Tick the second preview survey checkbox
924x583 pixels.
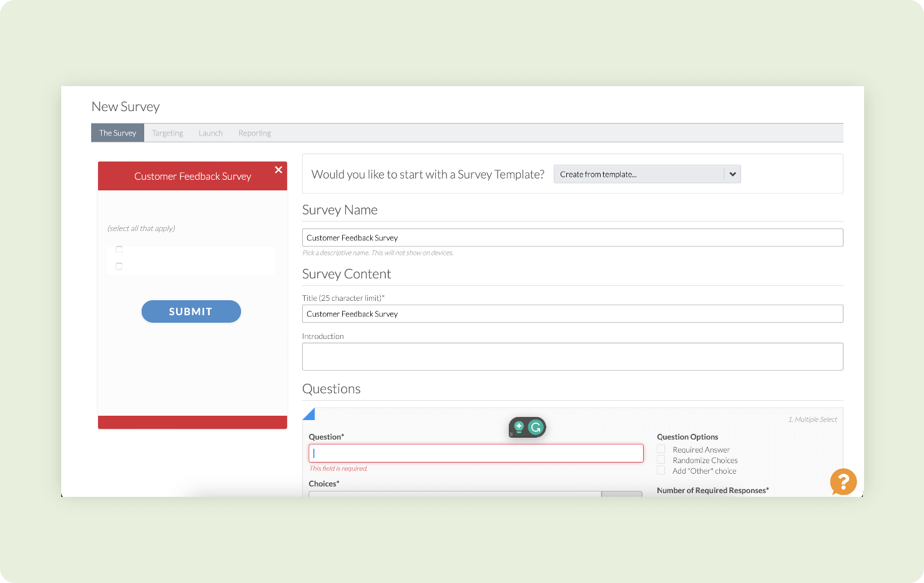point(119,266)
